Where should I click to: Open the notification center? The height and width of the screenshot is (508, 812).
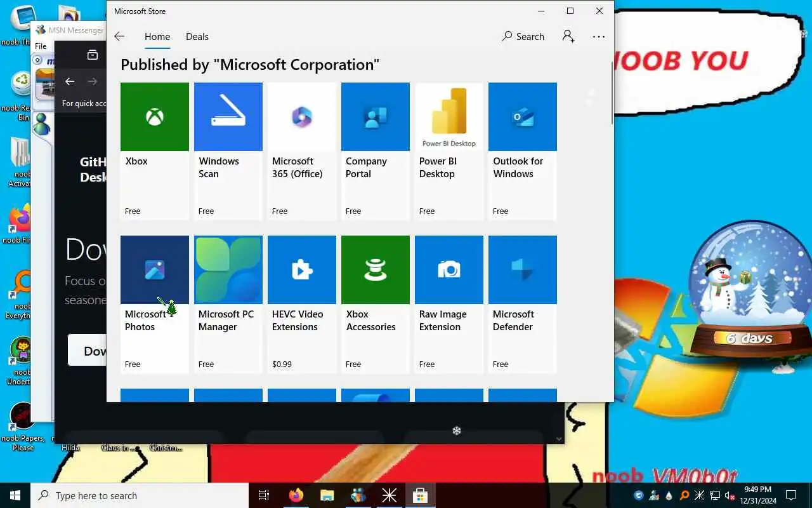[791, 495]
